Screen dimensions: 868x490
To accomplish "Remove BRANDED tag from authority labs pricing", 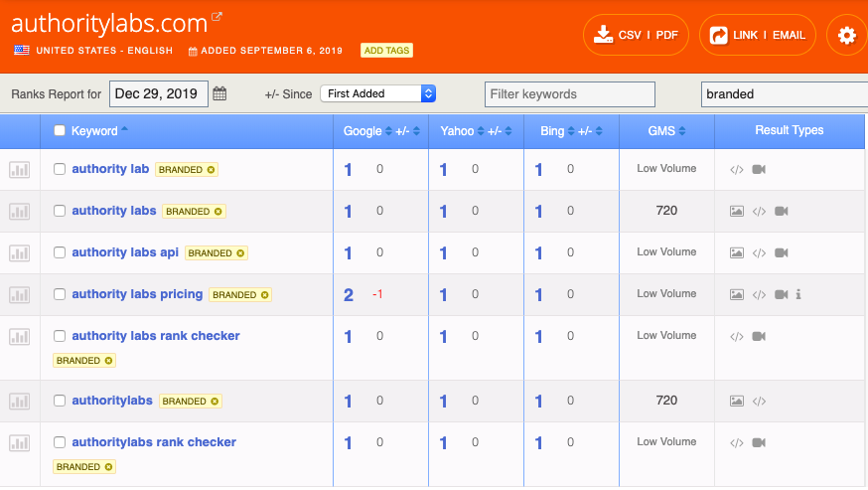I will (x=264, y=295).
